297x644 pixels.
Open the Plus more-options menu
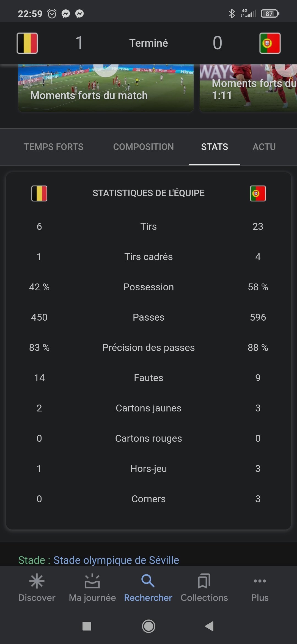pos(260,588)
